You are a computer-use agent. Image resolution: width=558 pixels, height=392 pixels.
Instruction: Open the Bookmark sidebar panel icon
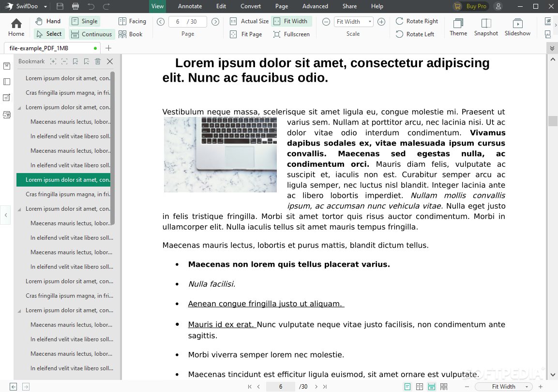(x=7, y=66)
